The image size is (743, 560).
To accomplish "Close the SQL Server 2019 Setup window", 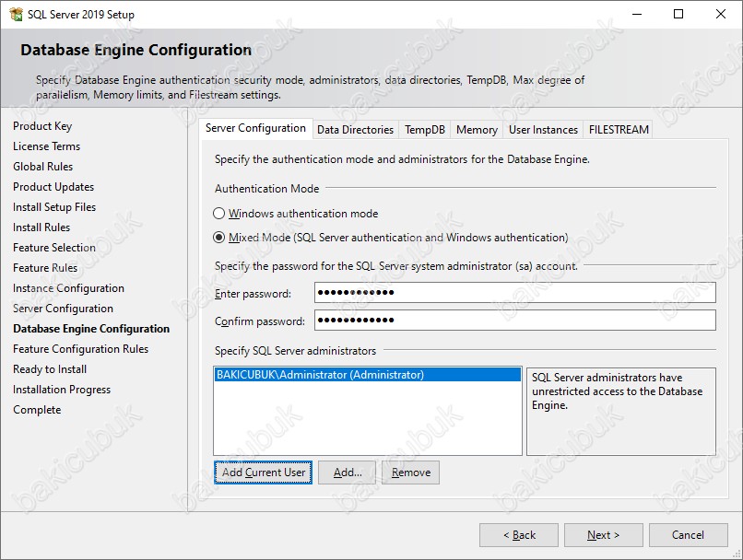I will pos(721,14).
